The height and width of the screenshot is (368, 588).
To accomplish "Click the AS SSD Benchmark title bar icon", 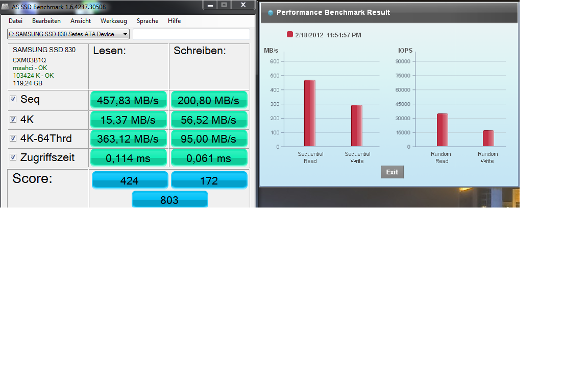I will [x=5, y=6].
